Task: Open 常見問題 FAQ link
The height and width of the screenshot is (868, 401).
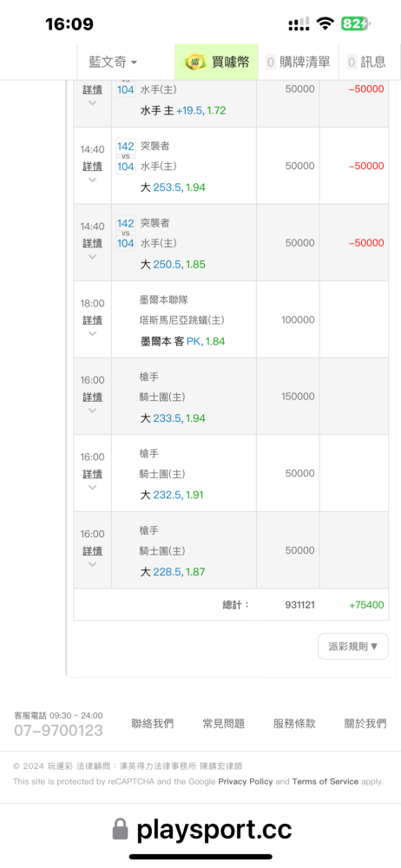Action: tap(224, 724)
